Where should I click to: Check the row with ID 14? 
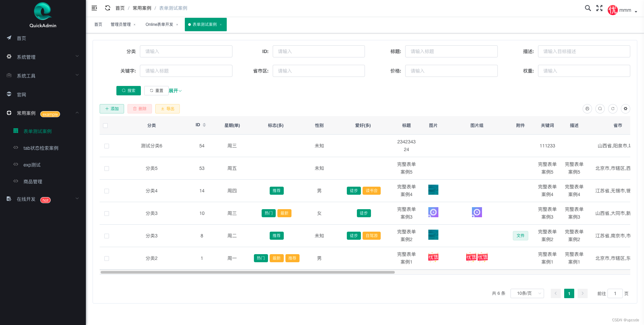[x=107, y=191]
